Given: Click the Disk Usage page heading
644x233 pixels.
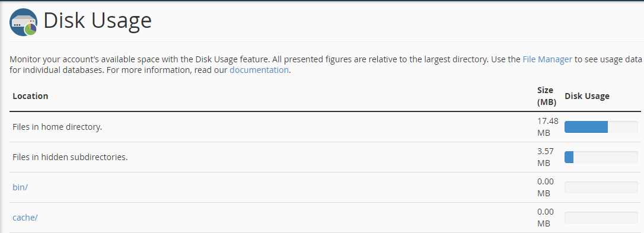Looking at the screenshot, I should pyautogui.click(x=97, y=21).
